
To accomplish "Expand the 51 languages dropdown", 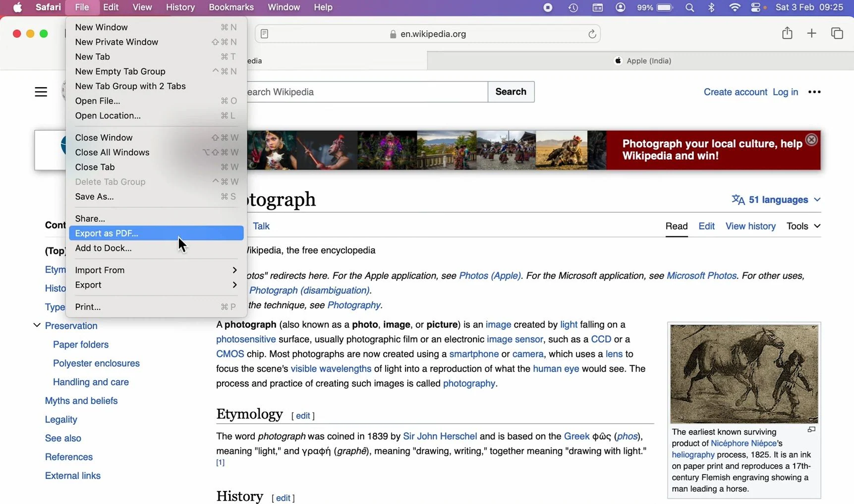I will [x=776, y=200].
